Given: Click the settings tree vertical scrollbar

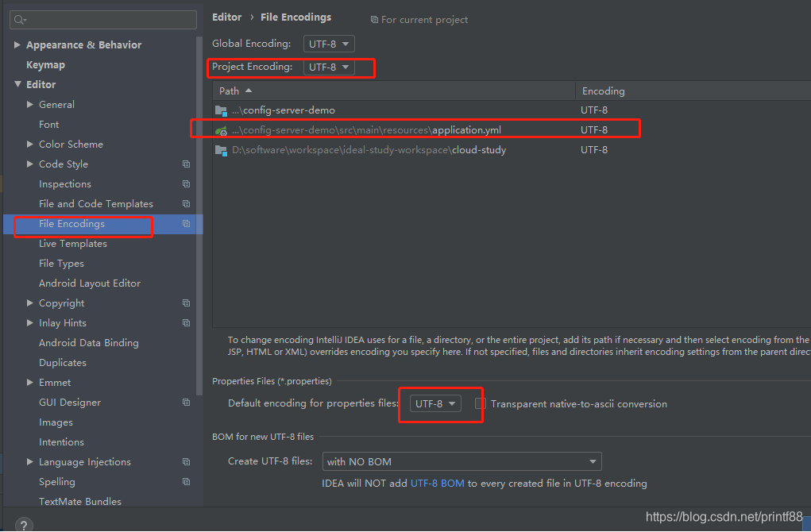Looking at the screenshot, I should pyautogui.click(x=199, y=216).
